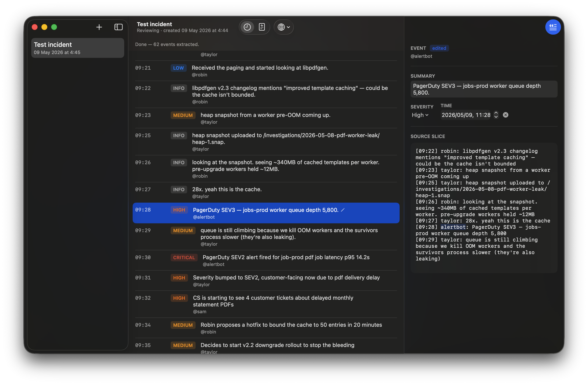
Task: Select the 09:29 queue still climbing event
Action: (x=266, y=237)
